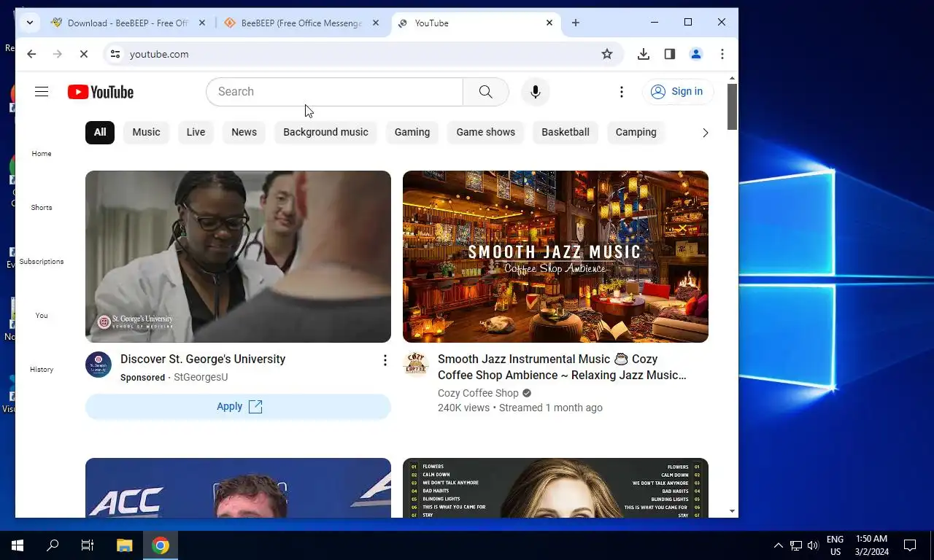934x560 pixels.
Task: Open Chrome three-dot menu
Action: (x=722, y=54)
